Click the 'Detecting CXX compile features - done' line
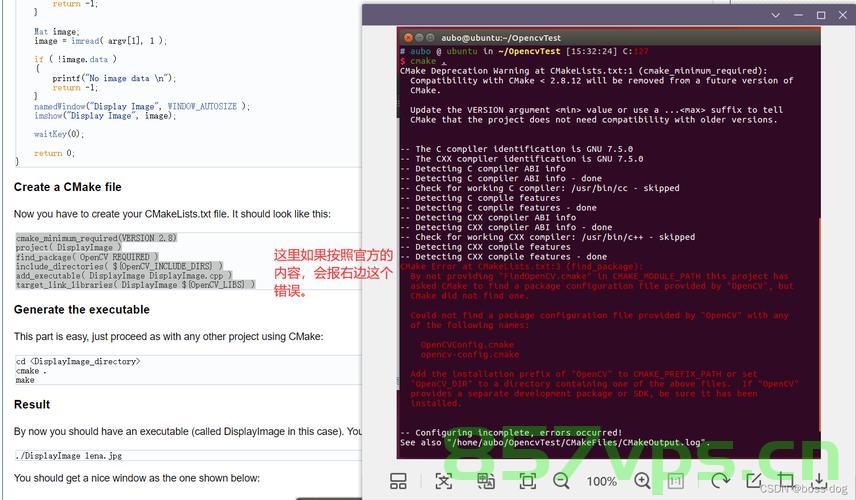Screen dimensions: 856x500 [503, 257]
